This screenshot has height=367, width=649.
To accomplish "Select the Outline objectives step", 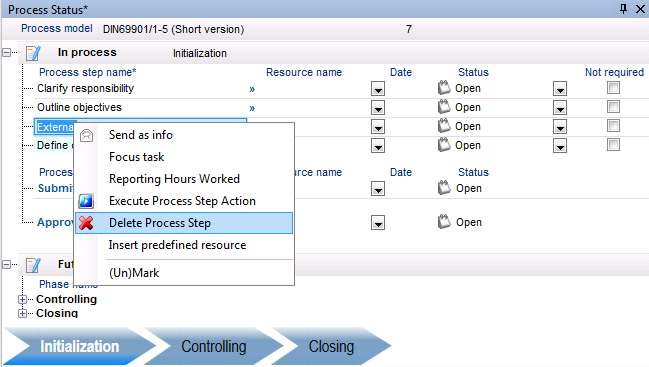I will [79, 108].
